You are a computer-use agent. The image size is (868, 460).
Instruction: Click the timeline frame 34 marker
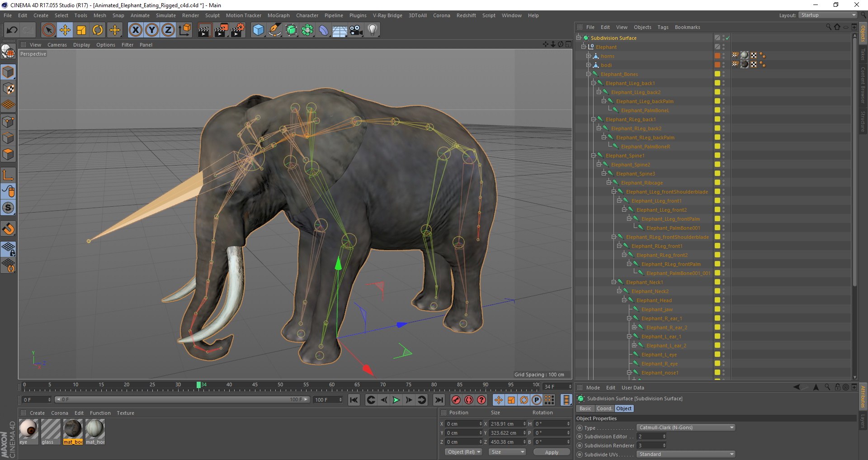[199, 385]
